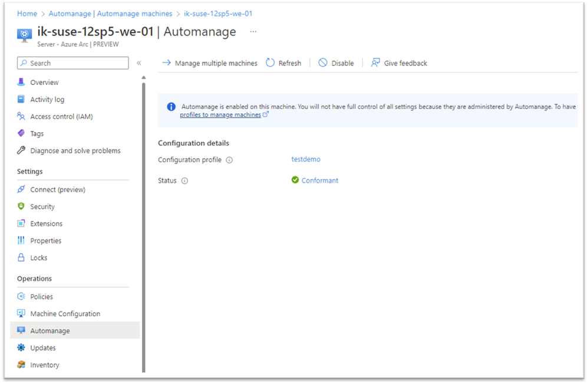
Task: Open the testdemo configuration profile link
Action: pyautogui.click(x=306, y=159)
